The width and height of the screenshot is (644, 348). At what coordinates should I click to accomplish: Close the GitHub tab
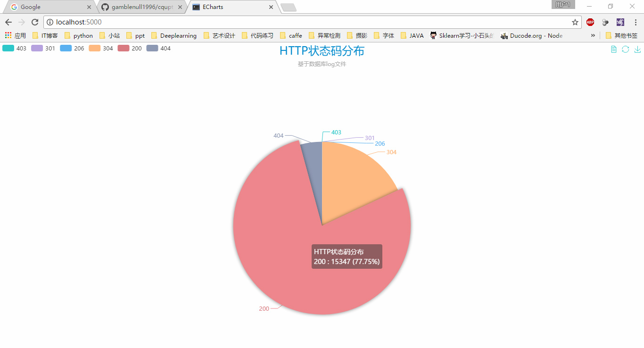(180, 7)
